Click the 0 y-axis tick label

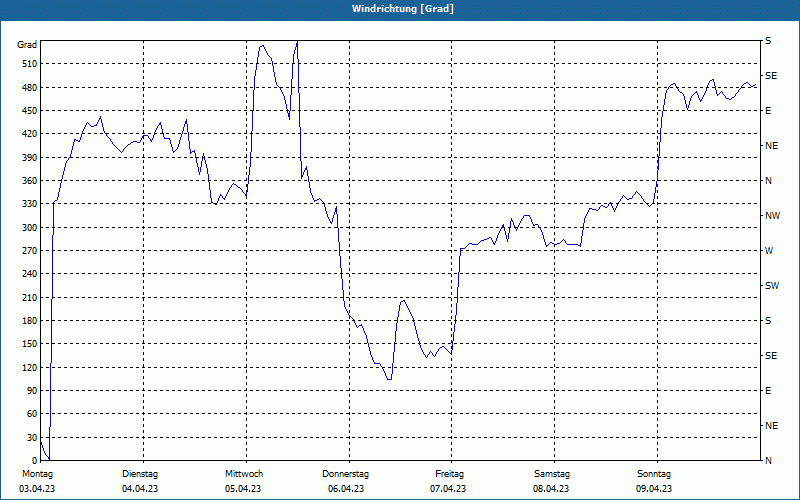(x=35, y=461)
